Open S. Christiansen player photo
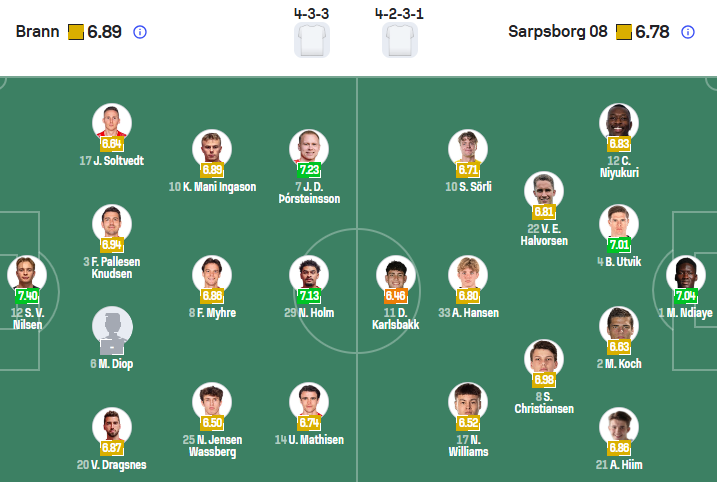The height and width of the screenshot is (482, 717). (x=544, y=359)
